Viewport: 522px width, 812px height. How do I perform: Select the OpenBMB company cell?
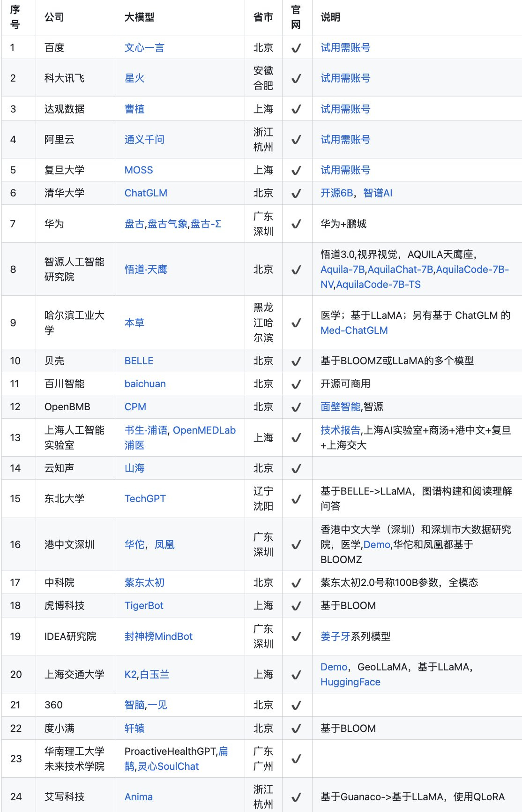[76, 407]
